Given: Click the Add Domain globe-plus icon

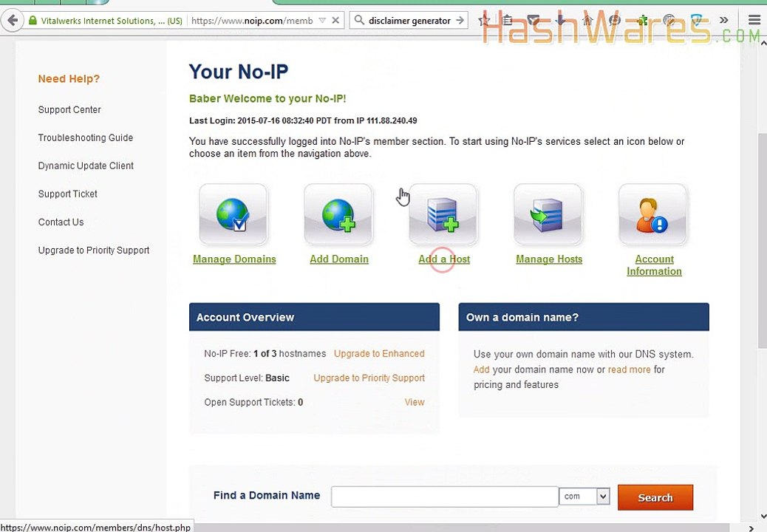Looking at the screenshot, I should [x=338, y=214].
